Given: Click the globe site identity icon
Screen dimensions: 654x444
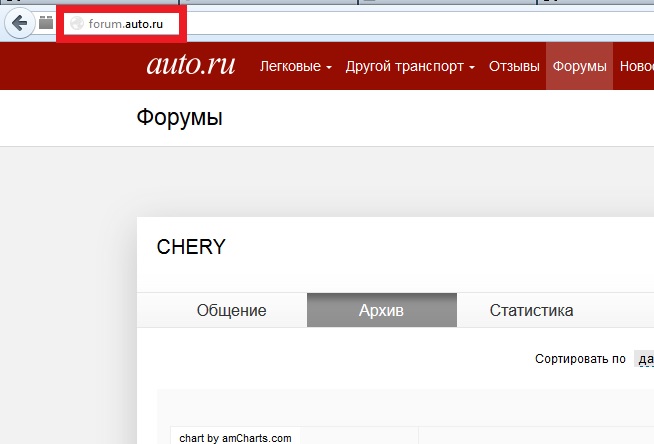Looking at the screenshot, I should (x=77, y=23).
